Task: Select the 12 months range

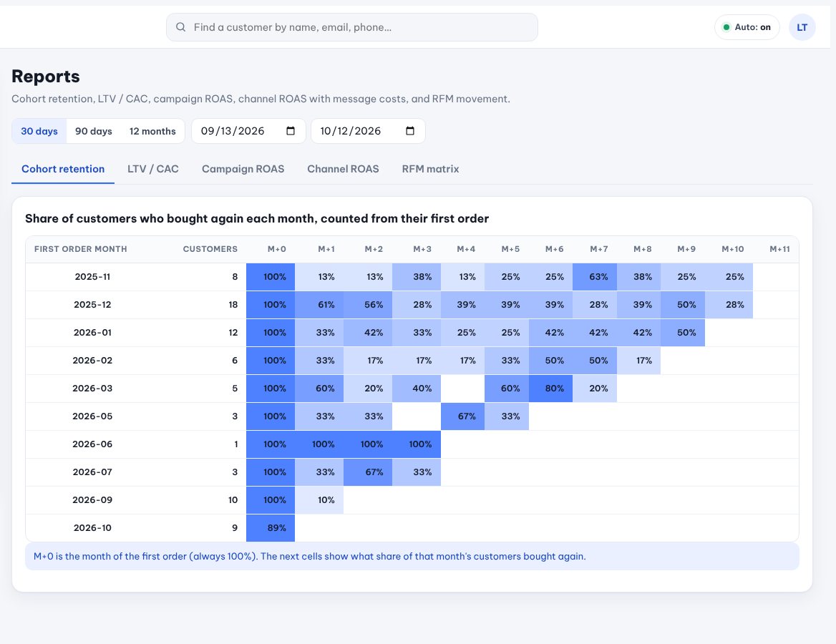Action: pos(152,131)
